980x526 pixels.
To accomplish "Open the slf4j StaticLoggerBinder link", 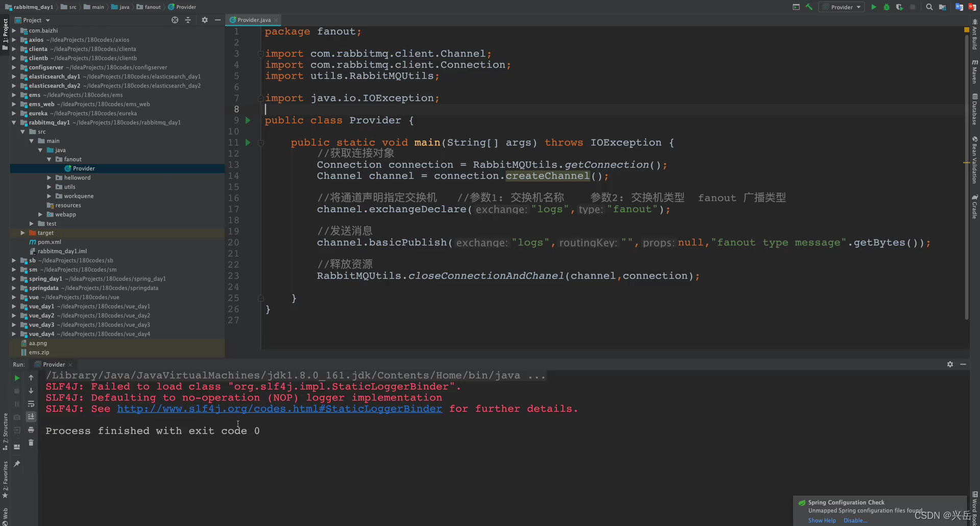I will 279,409.
